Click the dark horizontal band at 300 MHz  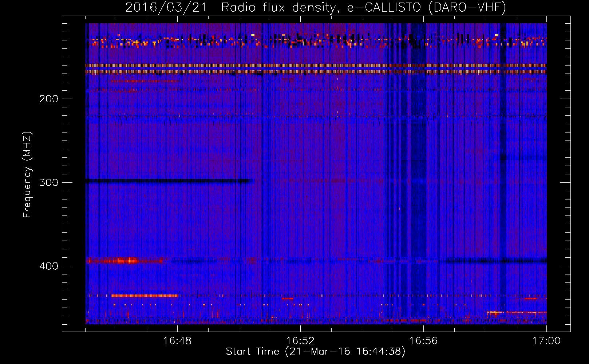pos(169,181)
